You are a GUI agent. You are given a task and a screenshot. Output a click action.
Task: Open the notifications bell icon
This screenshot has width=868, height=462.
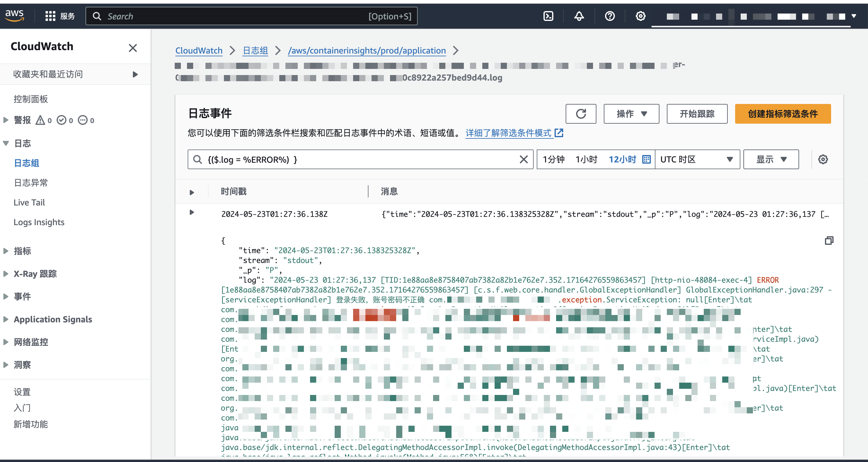coord(579,16)
